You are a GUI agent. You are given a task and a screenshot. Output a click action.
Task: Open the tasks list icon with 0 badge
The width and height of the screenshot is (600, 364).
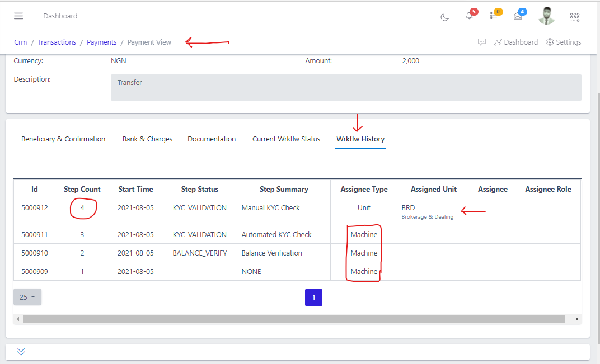494,16
